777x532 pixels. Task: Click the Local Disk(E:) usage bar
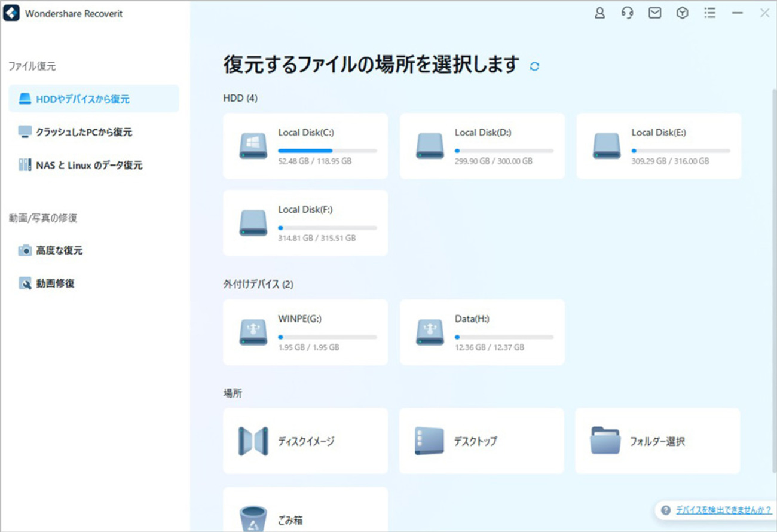681,151
